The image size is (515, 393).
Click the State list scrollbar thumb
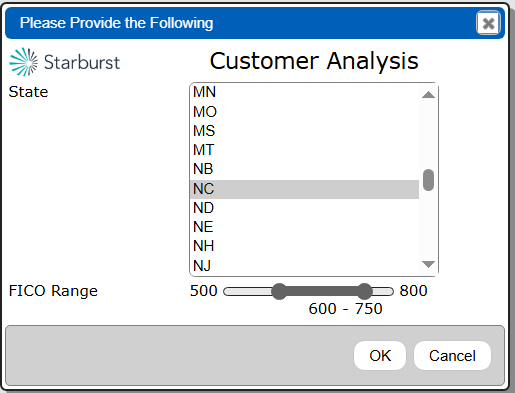click(428, 180)
